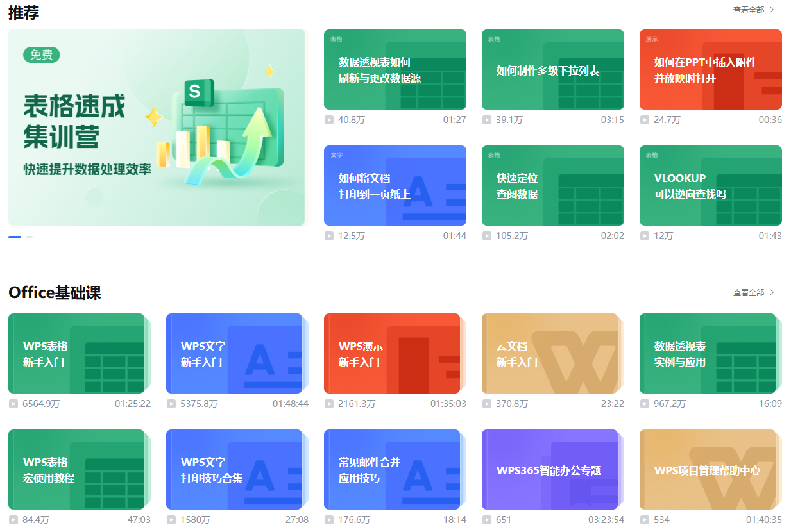
Task: Open the WPS演示新手入门 course card
Action: (392, 354)
